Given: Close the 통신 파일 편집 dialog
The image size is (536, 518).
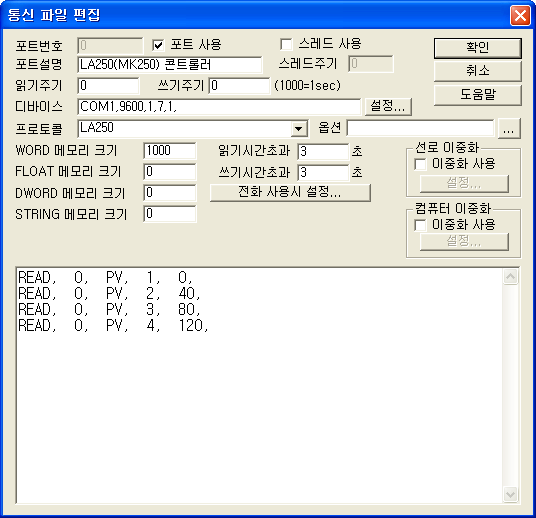Looking at the screenshot, I should click(520, 15).
